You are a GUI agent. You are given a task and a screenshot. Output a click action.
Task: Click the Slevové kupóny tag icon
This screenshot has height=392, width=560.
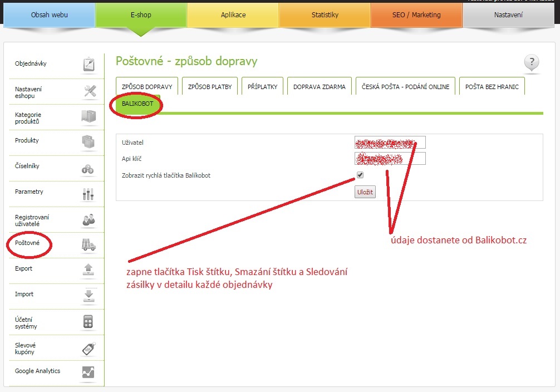[89, 349]
